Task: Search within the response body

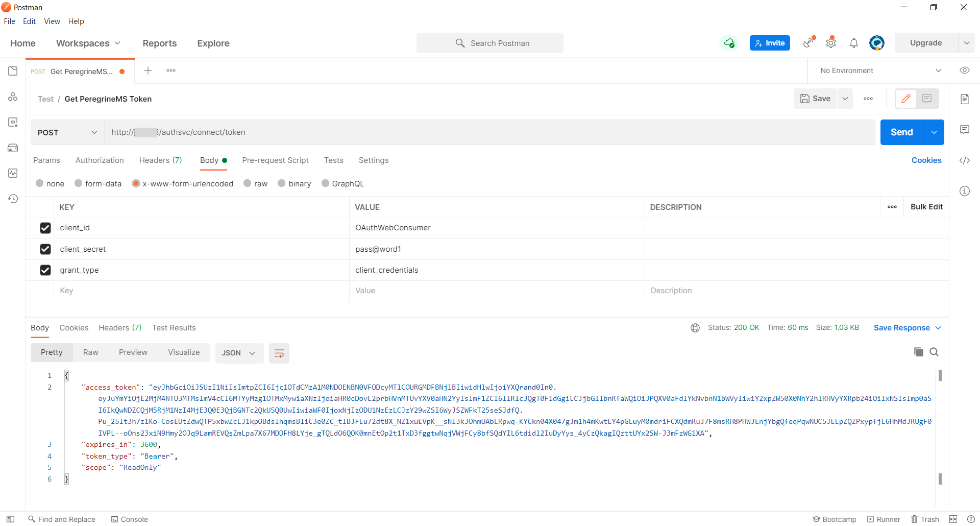Action: [934, 352]
